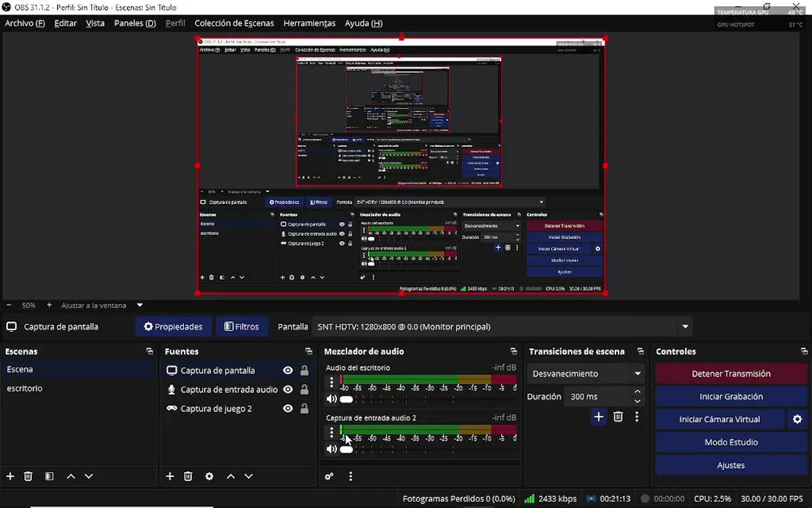Open the Paneles menu
812x508 pixels.
pyautogui.click(x=135, y=23)
